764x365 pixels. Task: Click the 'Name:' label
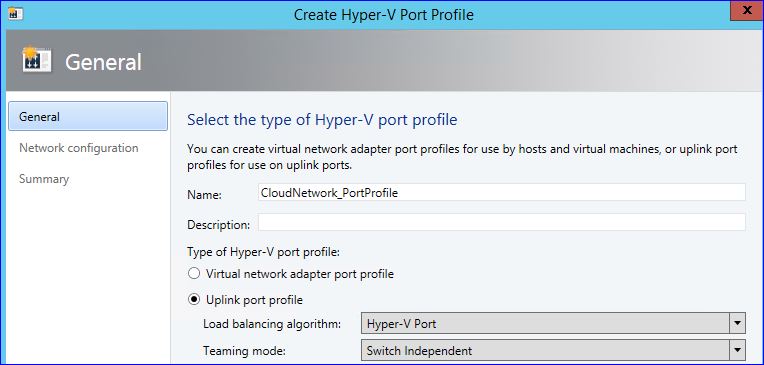(x=204, y=195)
